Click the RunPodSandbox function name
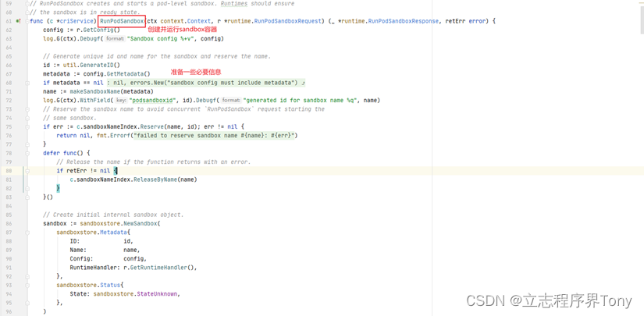644x316 pixels. (122, 21)
